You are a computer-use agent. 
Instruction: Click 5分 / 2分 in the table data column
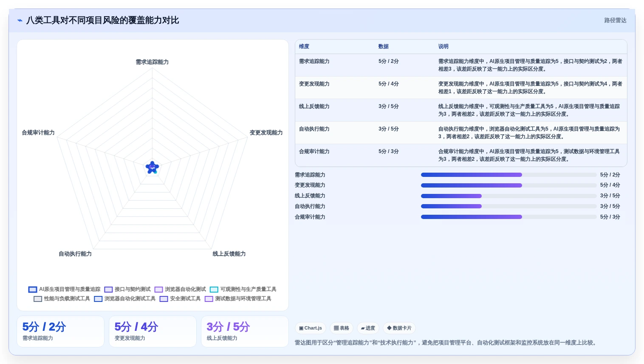pyautogui.click(x=389, y=61)
